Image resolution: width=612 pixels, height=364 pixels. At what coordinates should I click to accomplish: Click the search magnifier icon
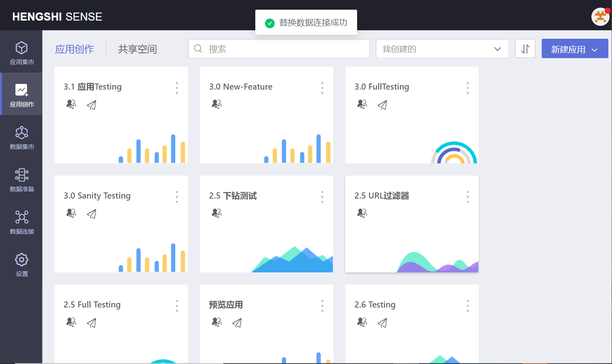(198, 49)
